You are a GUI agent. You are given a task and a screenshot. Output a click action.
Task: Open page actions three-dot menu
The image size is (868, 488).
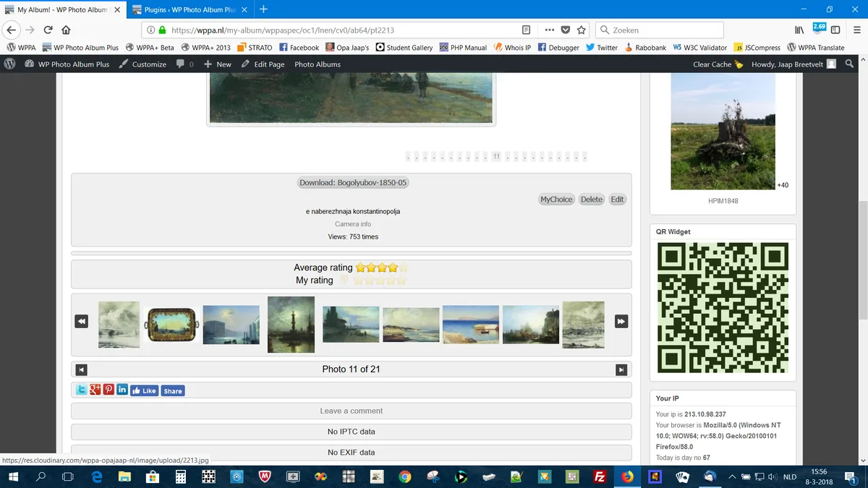pos(550,30)
